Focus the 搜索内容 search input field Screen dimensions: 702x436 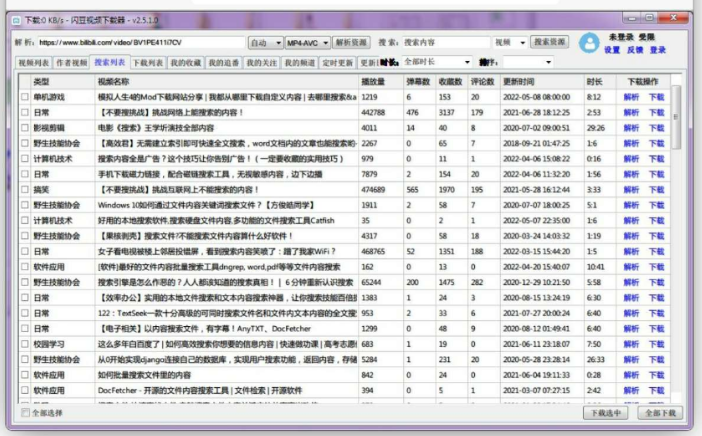[x=445, y=43]
